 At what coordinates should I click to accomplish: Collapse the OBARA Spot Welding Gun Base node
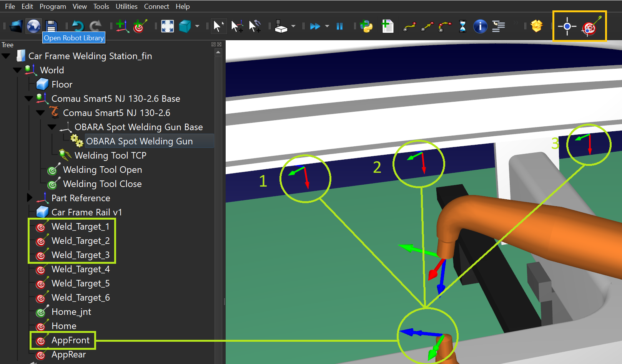(52, 127)
